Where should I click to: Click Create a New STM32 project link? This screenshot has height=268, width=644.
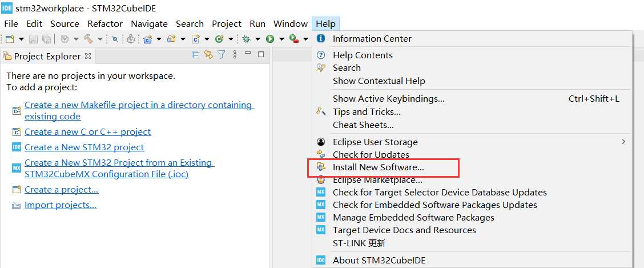pos(84,147)
